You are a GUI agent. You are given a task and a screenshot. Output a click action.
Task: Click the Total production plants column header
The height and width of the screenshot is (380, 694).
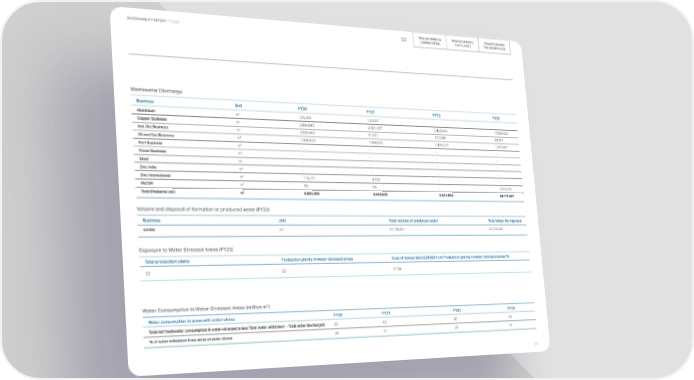pos(167,261)
